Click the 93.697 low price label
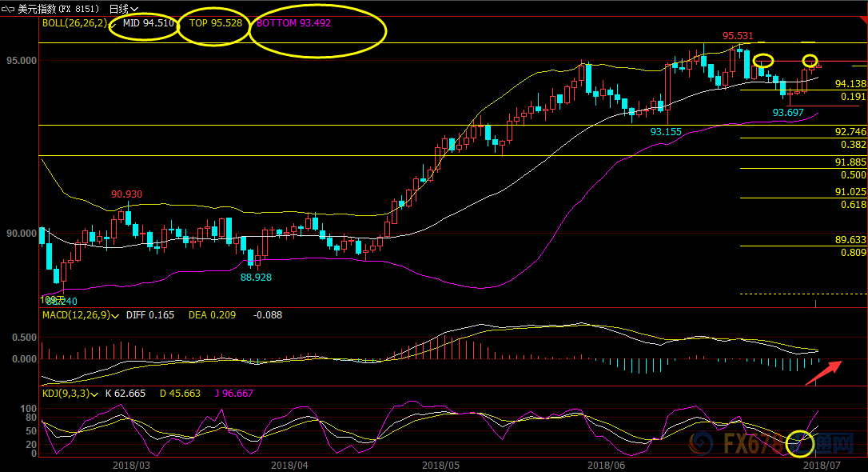868x472 pixels. 787,114
